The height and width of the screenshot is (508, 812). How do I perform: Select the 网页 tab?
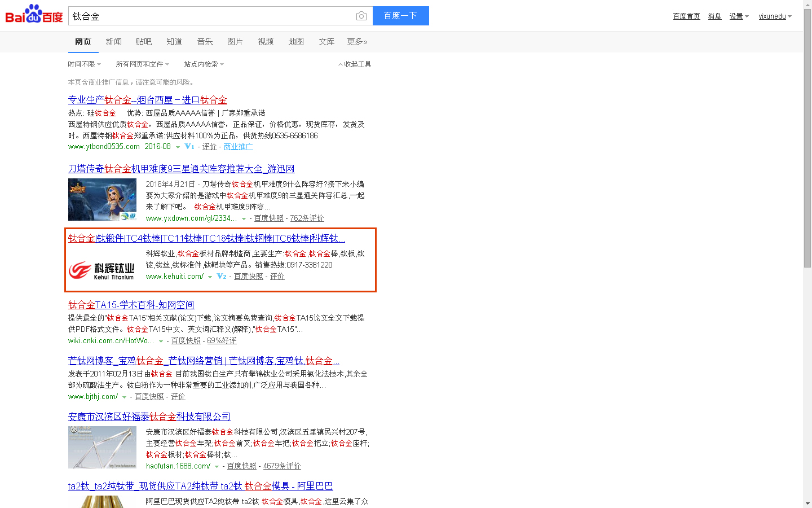tap(83, 42)
